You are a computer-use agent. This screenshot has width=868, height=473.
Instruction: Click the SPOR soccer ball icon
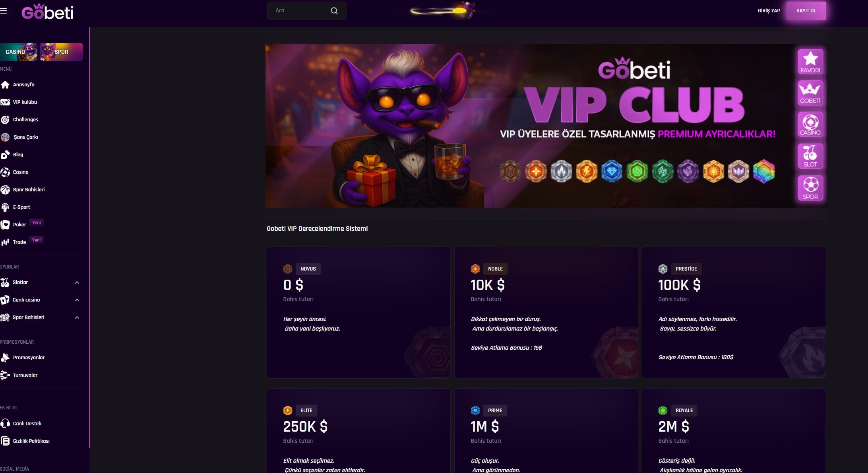pyautogui.click(x=810, y=188)
